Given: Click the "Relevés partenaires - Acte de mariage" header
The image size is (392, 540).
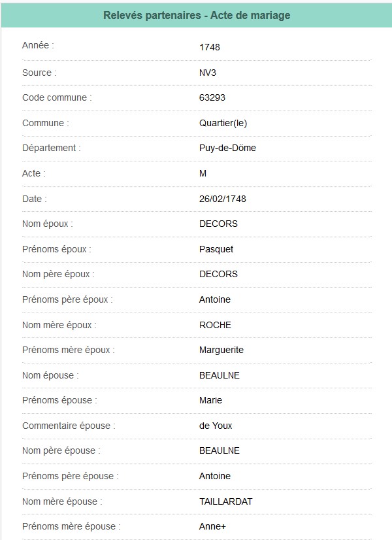Looking at the screenshot, I should pos(197,15).
